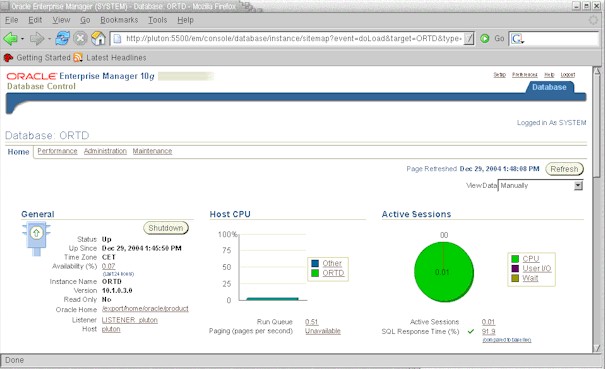Click the blue Database tab
This screenshot has height=369, width=606.
click(x=549, y=87)
